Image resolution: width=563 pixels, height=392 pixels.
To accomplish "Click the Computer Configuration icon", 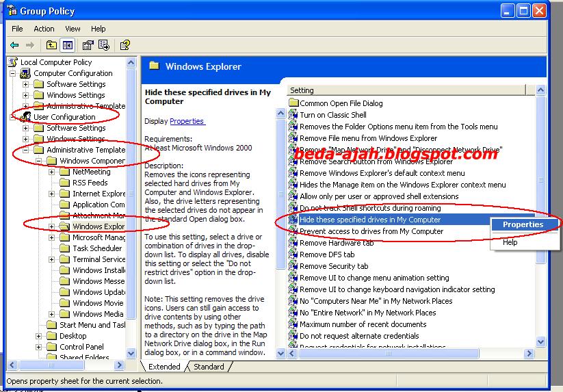I will (25, 73).
